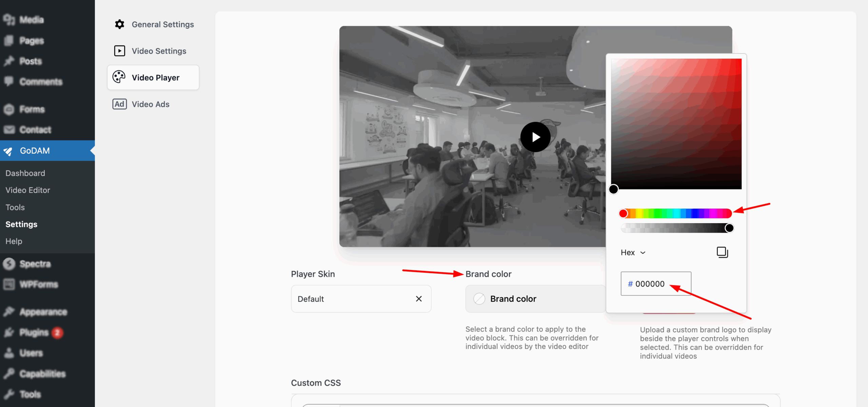
Task: Click the hue slider bar
Action: [x=675, y=213]
